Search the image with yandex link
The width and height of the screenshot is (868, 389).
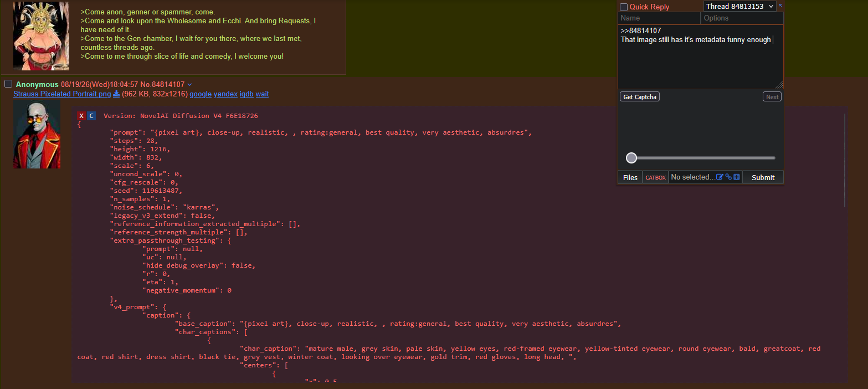225,94
